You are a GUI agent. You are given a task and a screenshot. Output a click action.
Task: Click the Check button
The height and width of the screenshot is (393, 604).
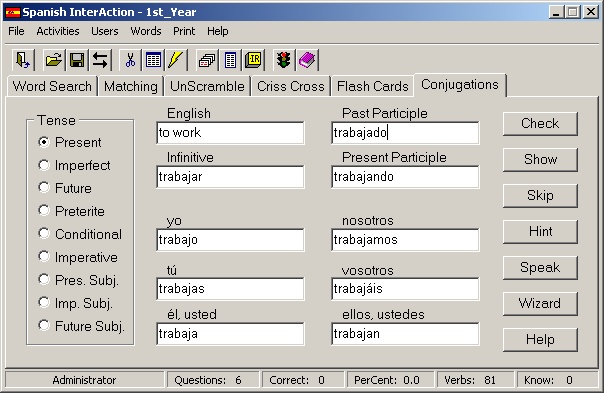click(540, 124)
